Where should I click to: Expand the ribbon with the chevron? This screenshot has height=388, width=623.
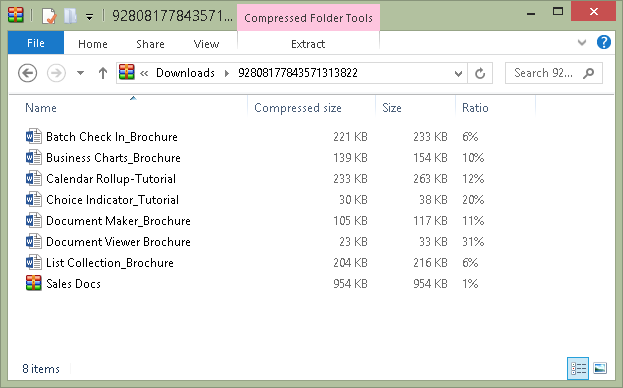[582, 42]
